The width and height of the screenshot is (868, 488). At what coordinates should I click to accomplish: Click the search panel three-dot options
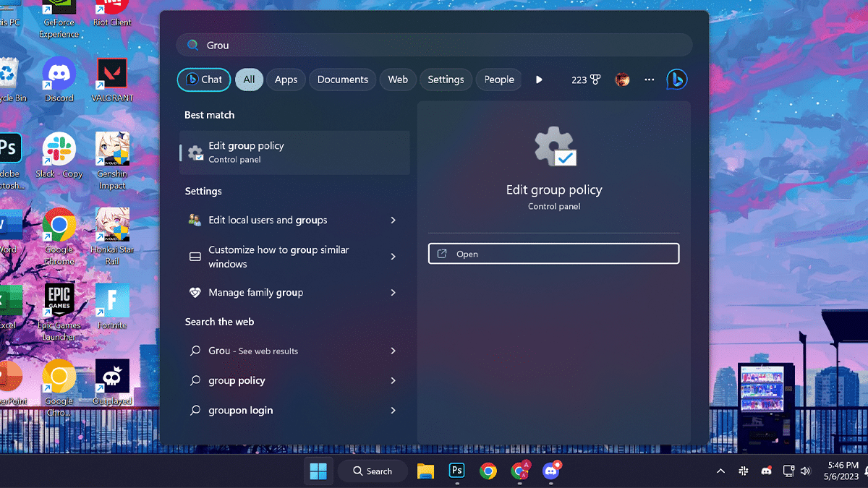pyautogui.click(x=649, y=80)
